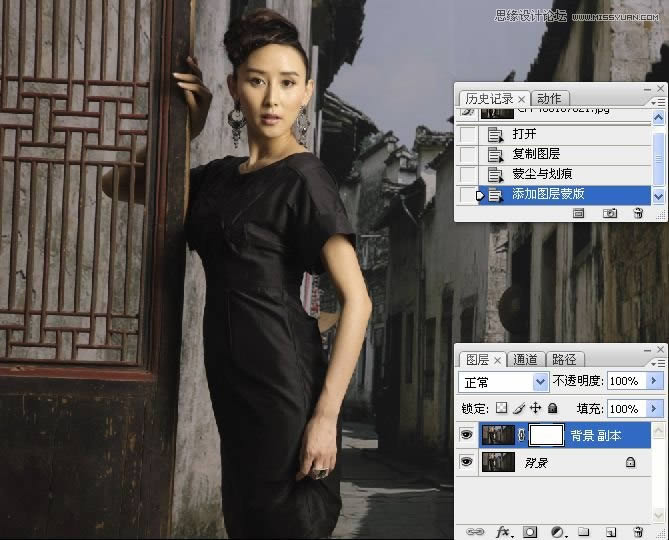This screenshot has height=540, width=669.
Task: Expand the 填充 fill slider arrow
Action: click(656, 409)
